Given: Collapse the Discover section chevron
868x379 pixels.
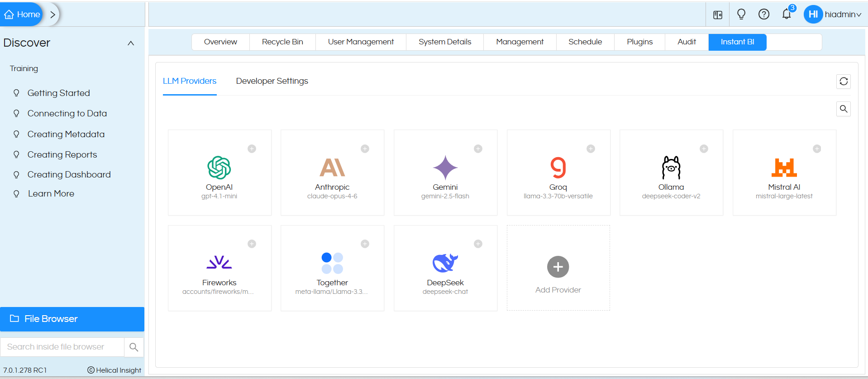Looking at the screenshot, I should point(131,43).
